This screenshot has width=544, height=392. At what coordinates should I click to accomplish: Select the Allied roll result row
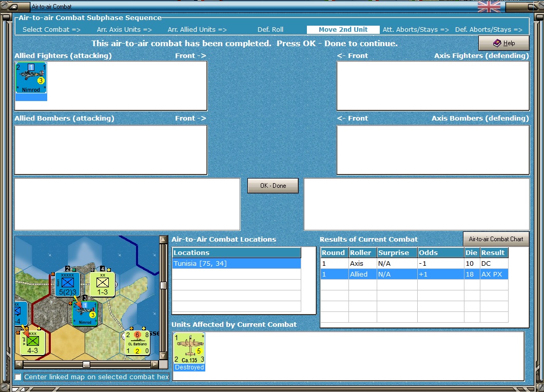tap(414, 274)
